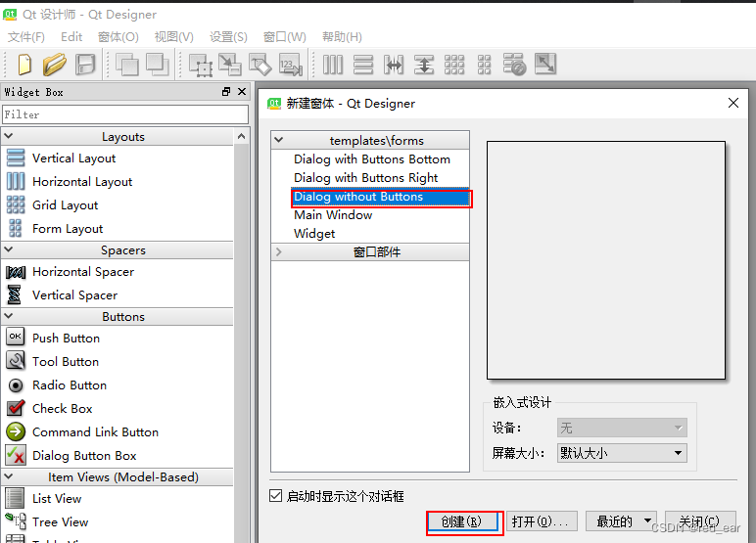Open the 文件(F) menu

pos(26,37)
